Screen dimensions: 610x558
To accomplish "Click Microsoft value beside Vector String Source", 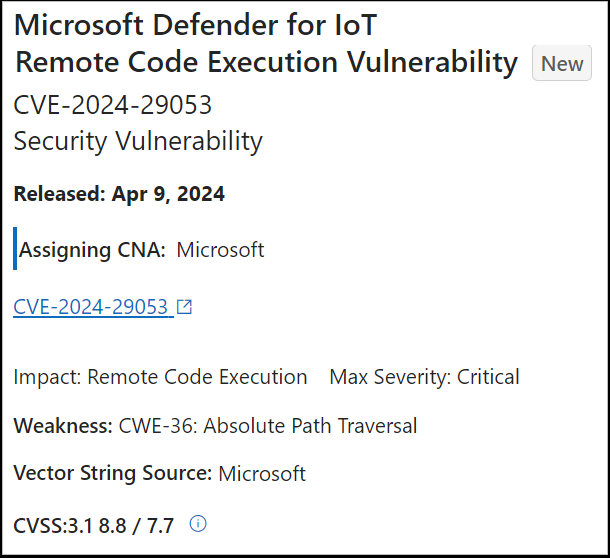I will click(x=262, y=474).
